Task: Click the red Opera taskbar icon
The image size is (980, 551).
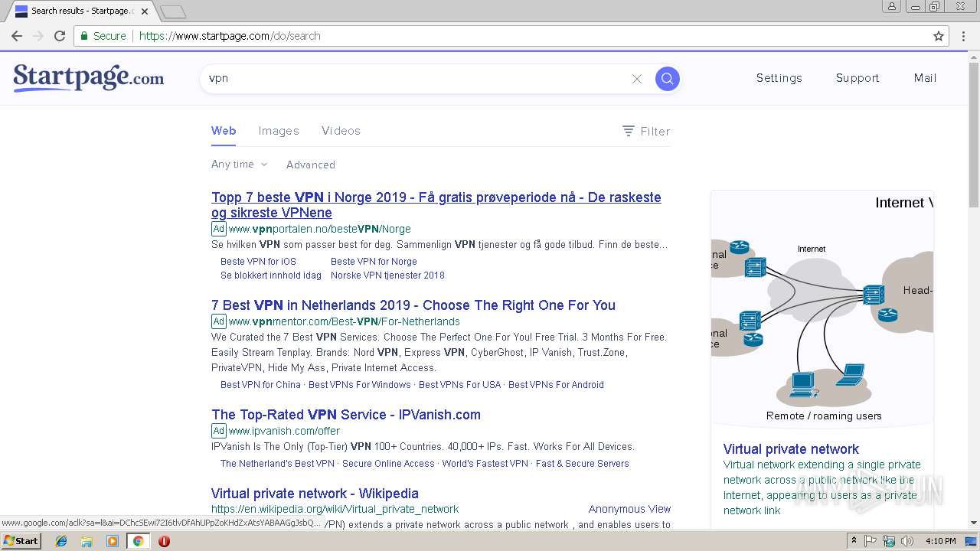Action: (164, 541)
